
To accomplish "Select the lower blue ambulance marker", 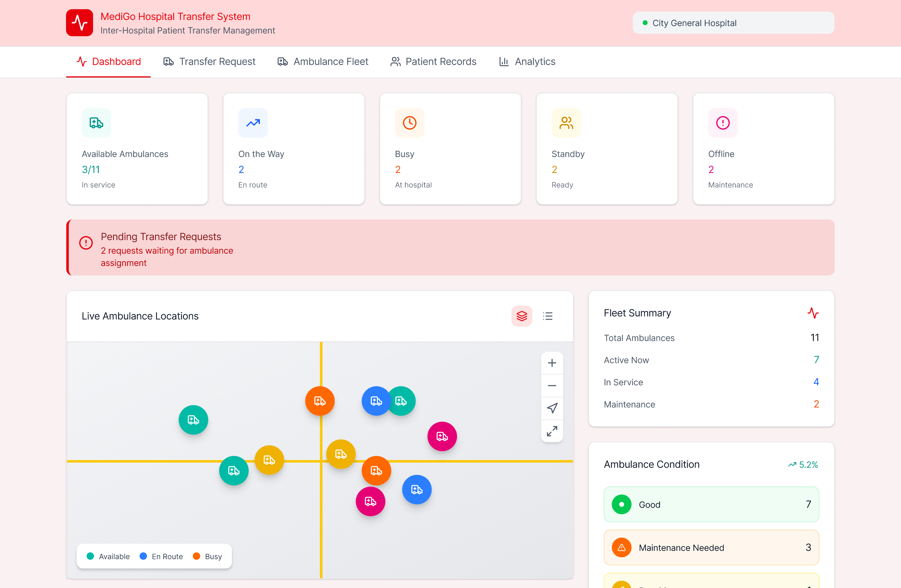I will (417, 490).
